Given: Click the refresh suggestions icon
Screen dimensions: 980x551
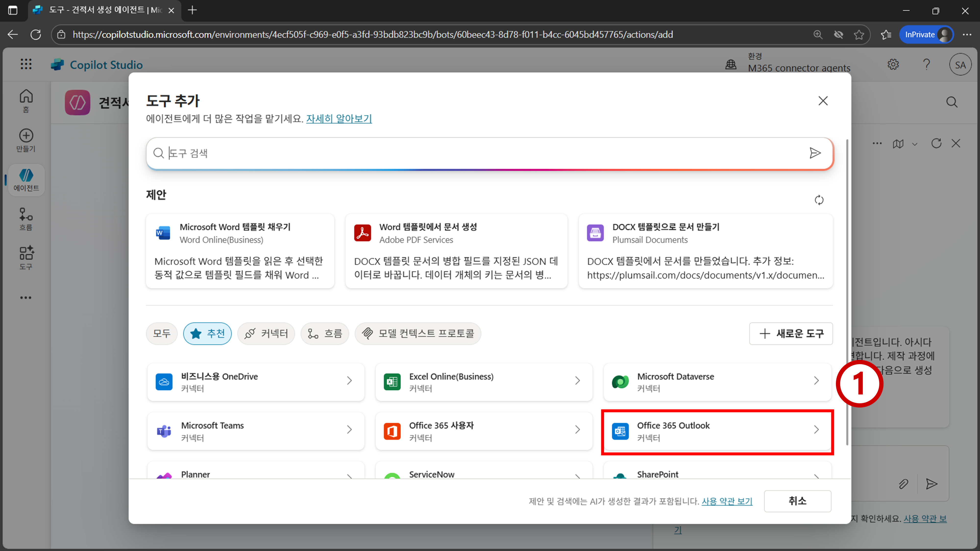Looking at the screenshot, I should click(x=819, y=200).
